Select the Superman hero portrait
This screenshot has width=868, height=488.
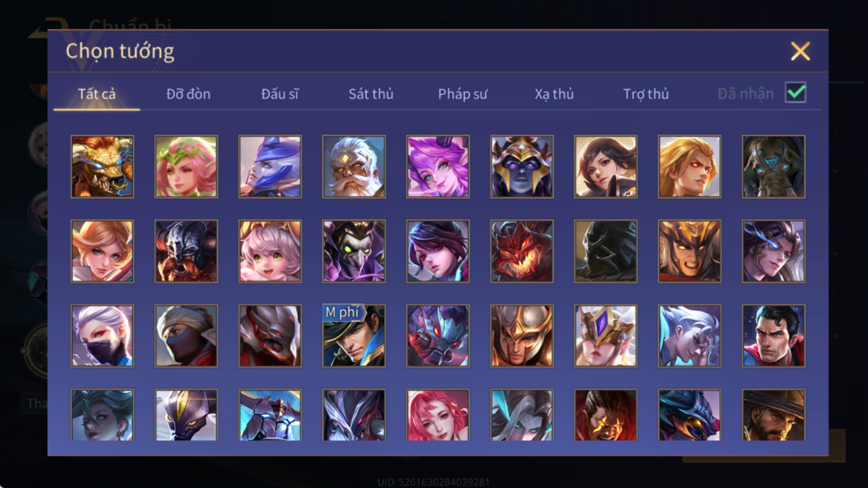[773, 336]
